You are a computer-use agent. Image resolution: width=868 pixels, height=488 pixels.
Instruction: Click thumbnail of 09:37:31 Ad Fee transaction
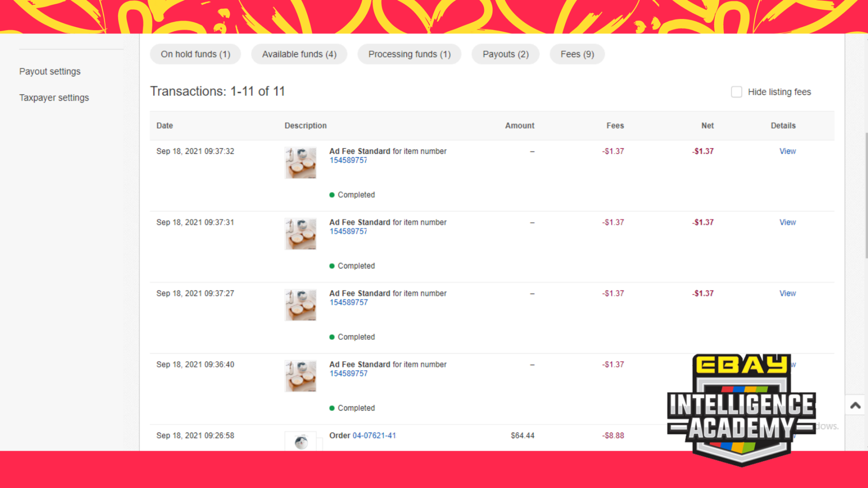(x=300, y=234)
